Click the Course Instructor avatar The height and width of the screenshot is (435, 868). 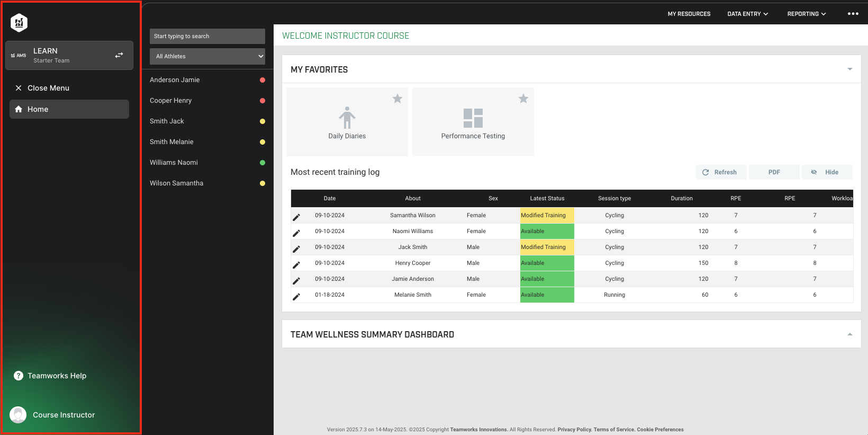(18, 415)
